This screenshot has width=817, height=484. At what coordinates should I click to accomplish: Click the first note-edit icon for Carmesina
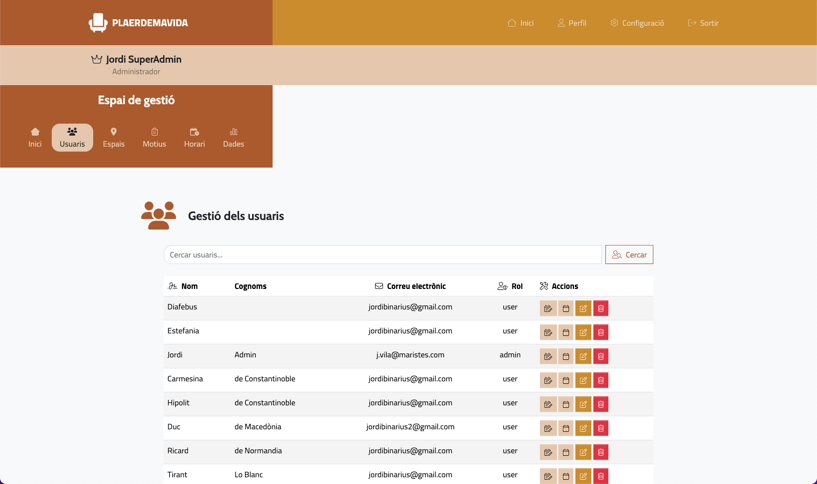pyautogui.click(x=548, y=380)
